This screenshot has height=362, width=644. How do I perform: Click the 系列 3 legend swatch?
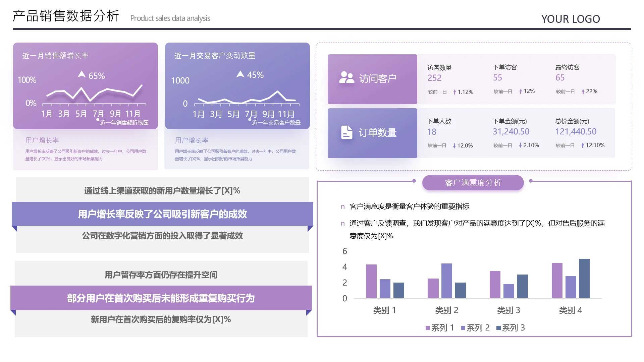[x=498, y=328]
